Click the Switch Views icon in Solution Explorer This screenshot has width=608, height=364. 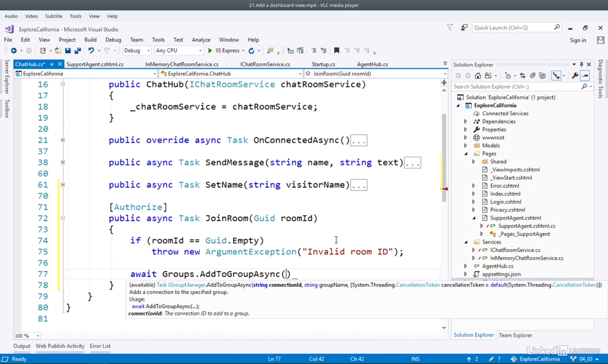click(x=488, y=75)
